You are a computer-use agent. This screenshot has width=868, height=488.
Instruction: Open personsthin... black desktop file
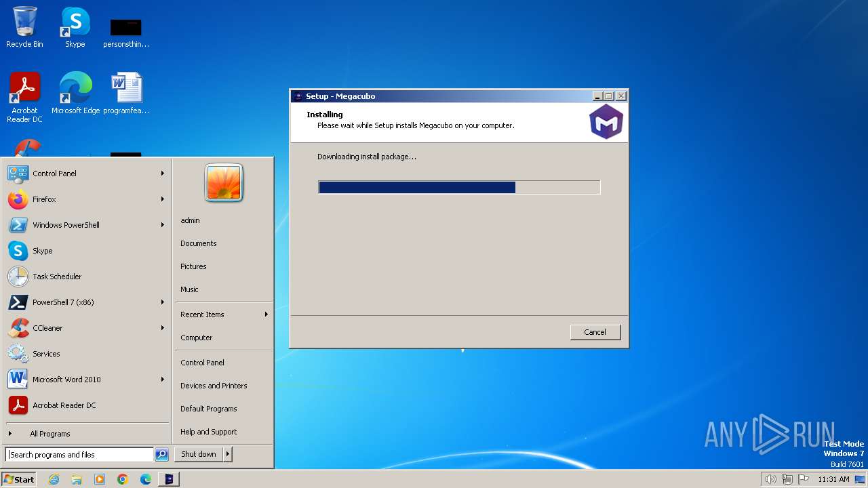click(x=126, y=33)
